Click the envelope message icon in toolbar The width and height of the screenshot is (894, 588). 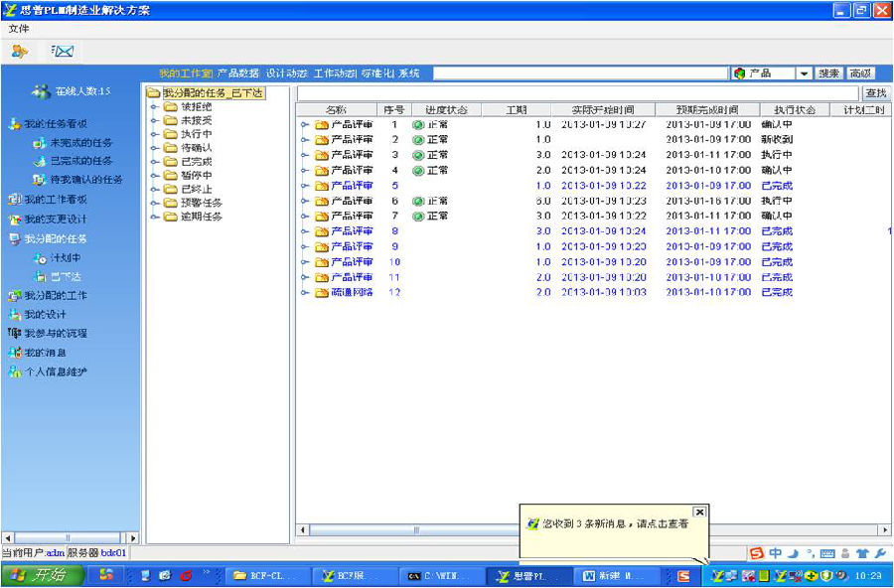pyautogui.click(x=62, y=51)
